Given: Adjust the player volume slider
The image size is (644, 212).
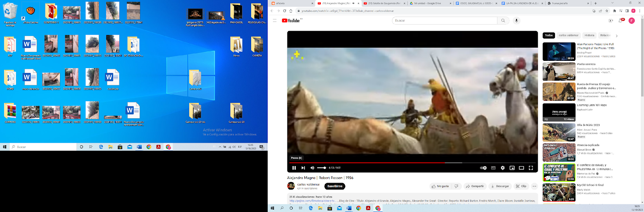Looking at the screenshot, I should pyautogui.click(x=322, y=168).
